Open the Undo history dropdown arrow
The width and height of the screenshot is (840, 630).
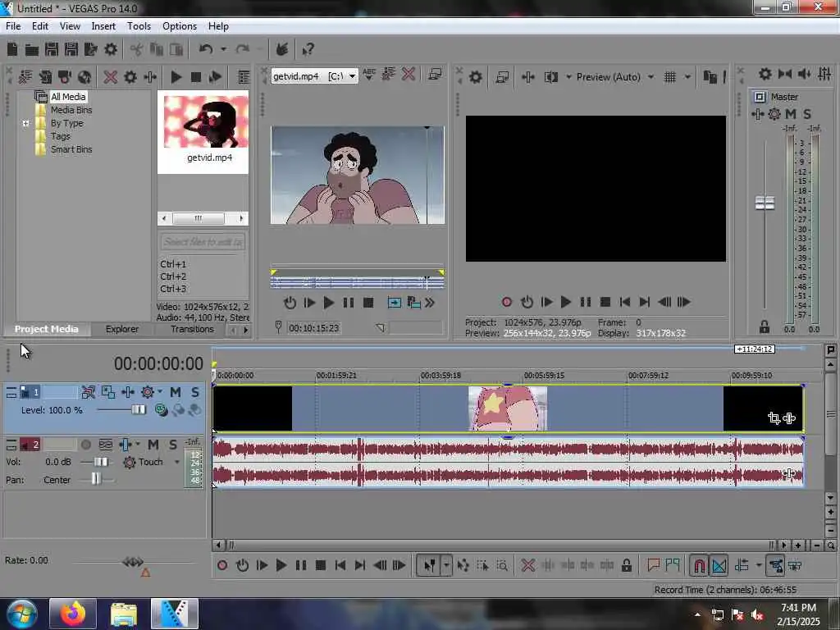click(223, 50)
